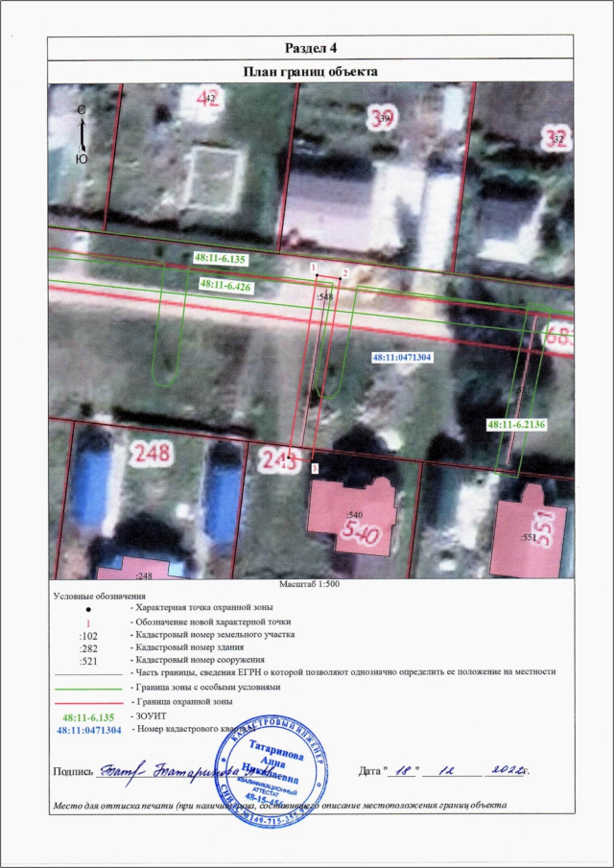The height and width of the screenshot is (868, 614).
Task: Click the green line legend sample
Action: coord(88,689)
